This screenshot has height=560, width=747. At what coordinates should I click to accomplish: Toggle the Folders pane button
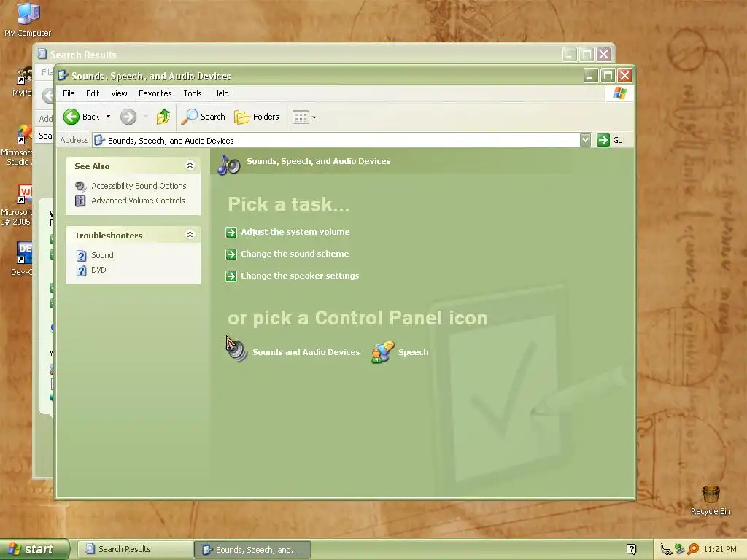click(256, 117)
